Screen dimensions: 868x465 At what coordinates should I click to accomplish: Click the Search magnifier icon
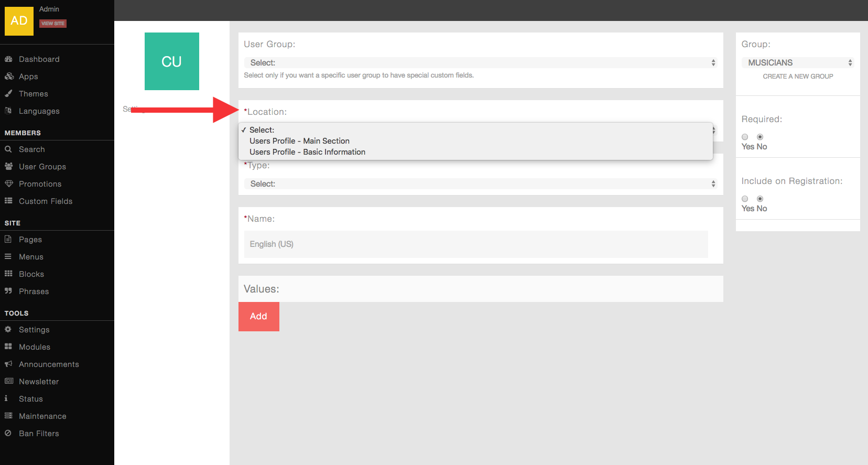8,149
